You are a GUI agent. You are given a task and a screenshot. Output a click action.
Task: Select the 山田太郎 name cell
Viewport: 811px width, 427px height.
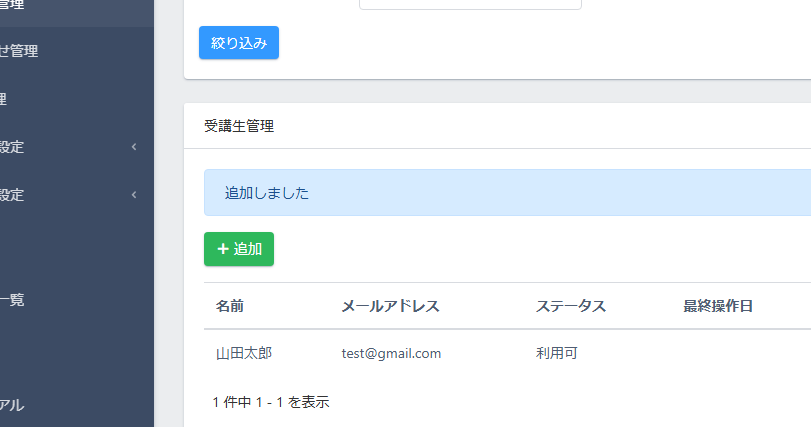pos(244,353)
